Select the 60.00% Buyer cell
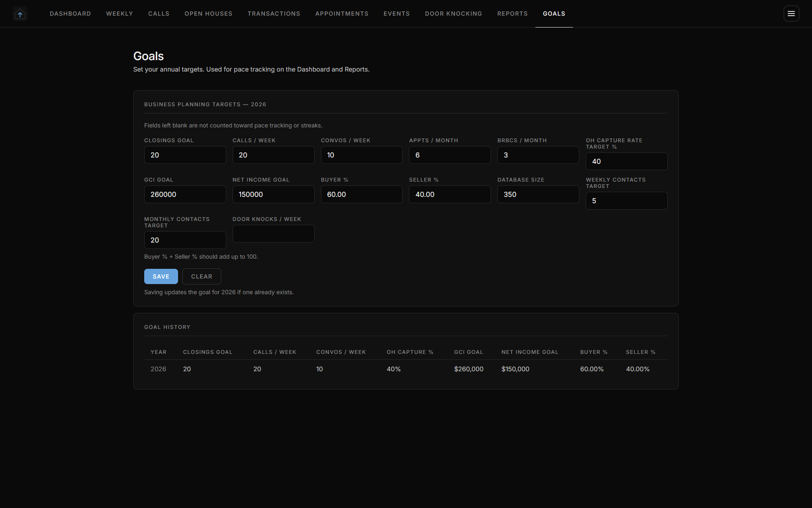812x508 pixels. point(592,369)
